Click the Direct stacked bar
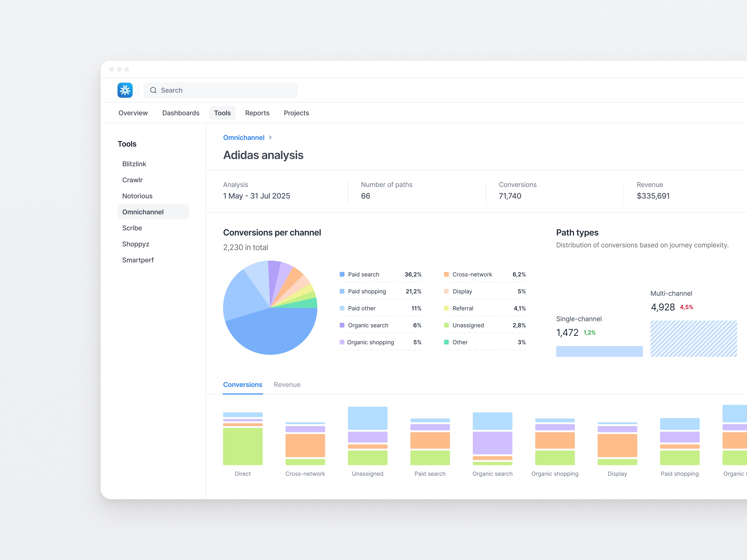The width and height of the screenshot is (747, 560). point(243,439)
